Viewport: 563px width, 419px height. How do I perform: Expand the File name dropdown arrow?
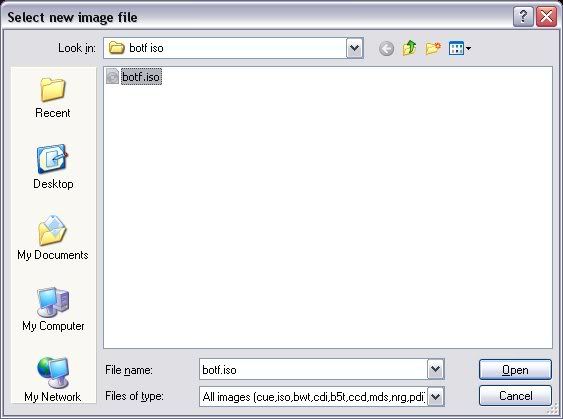(436, 369)
